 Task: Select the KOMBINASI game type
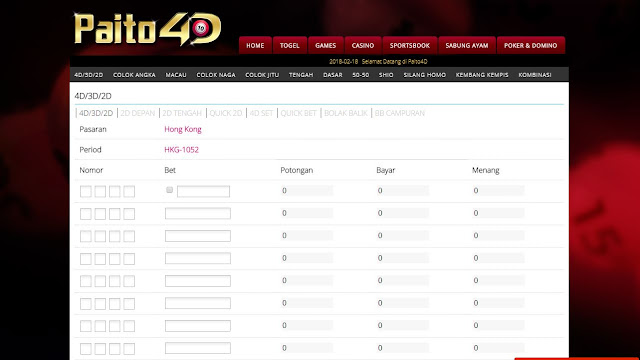click(x=535, y=75)
